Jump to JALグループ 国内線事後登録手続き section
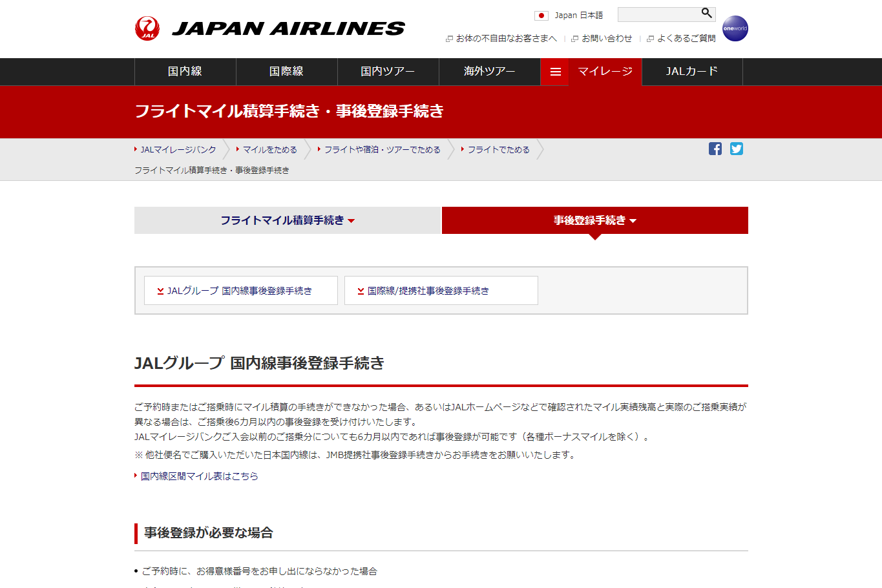The image size is (882, 588). pyautogui.click(x=240, y=291)
